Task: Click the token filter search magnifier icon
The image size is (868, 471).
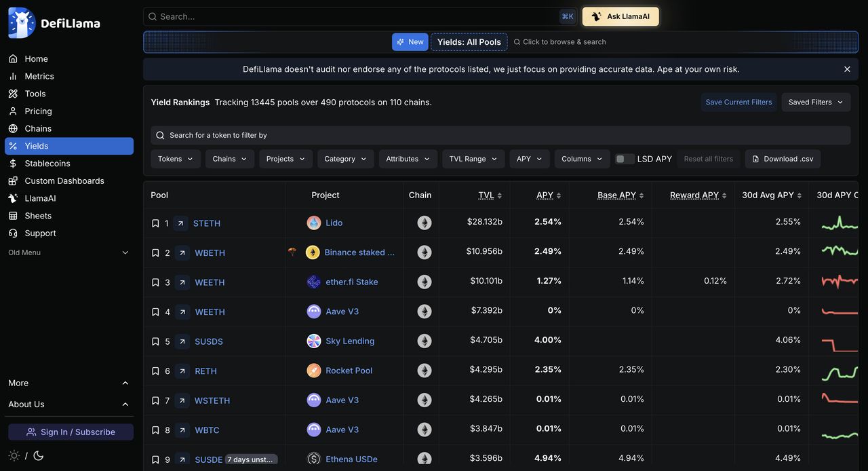Action: point(160,135)
